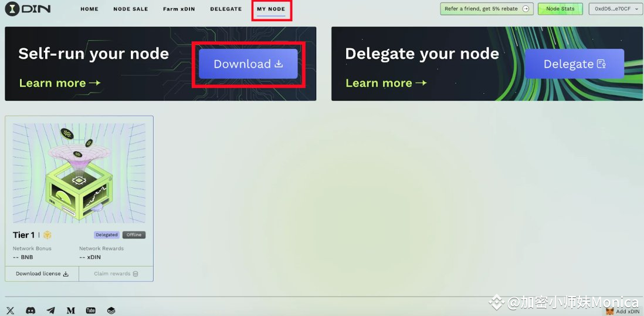The width and height of the screenshot is (644, 316).
Task: Open the Discord social icon
Action: (x=30, y=311)
